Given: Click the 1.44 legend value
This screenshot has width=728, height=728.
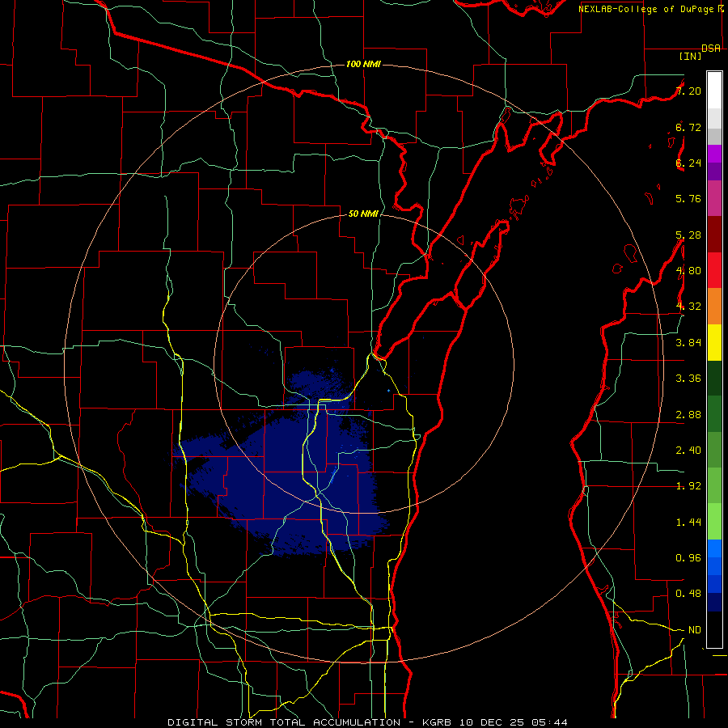Looking at the screenshot, I should [688, 523].
